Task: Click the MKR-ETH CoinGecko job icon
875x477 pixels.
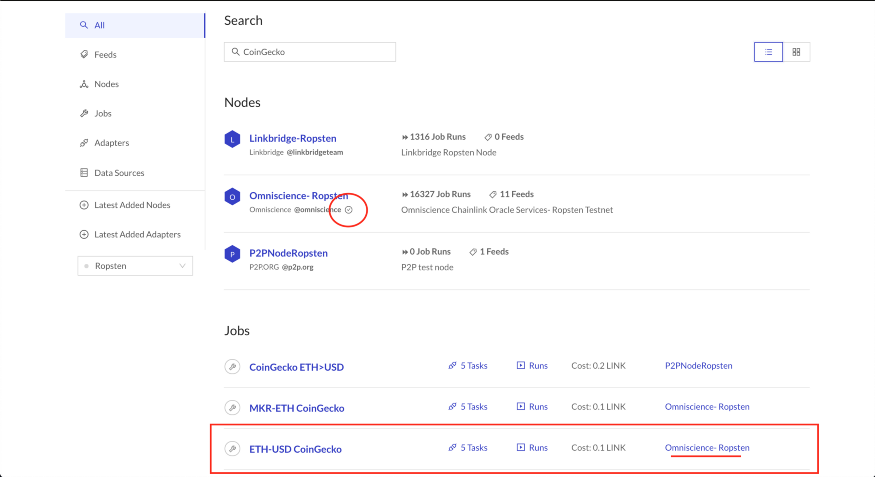Action: 232,408
